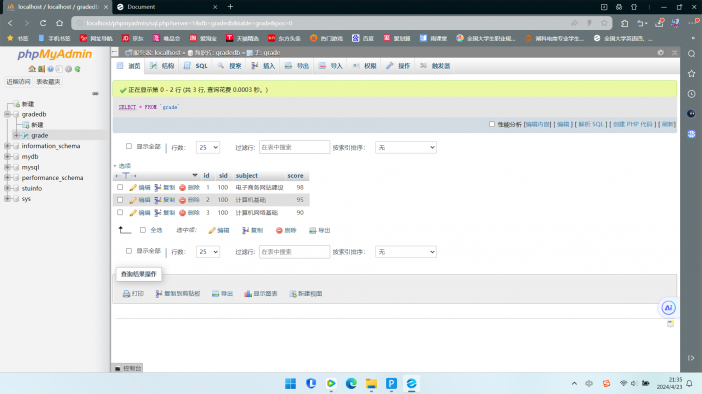Check the checkbox for row id 3
Image resolution: width=702 pixels, height=394 pixels.
point(120,212)
